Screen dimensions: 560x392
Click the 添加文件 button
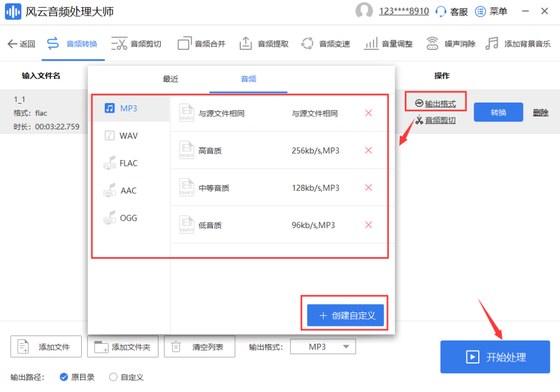tap(46, 347)
